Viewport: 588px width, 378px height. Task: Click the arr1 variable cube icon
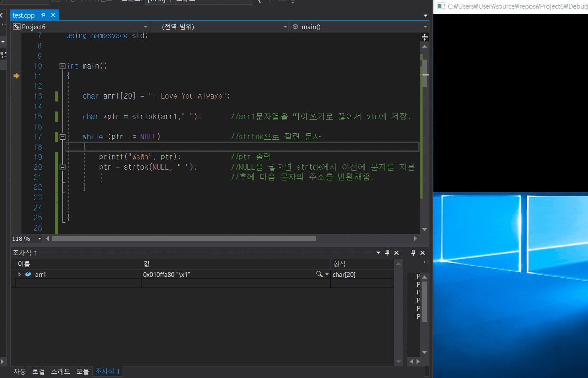point(28,274)
